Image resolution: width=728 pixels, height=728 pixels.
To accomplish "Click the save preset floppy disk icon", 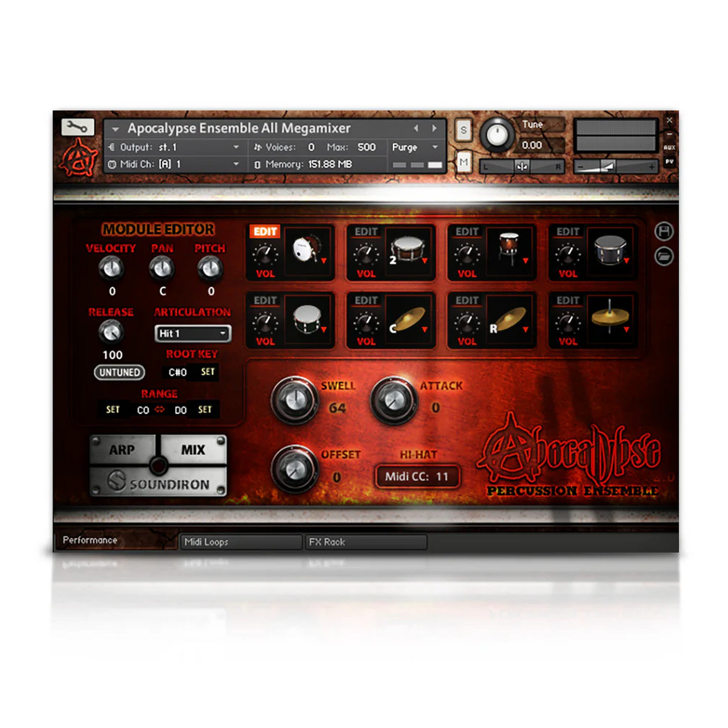I will 664,231.
